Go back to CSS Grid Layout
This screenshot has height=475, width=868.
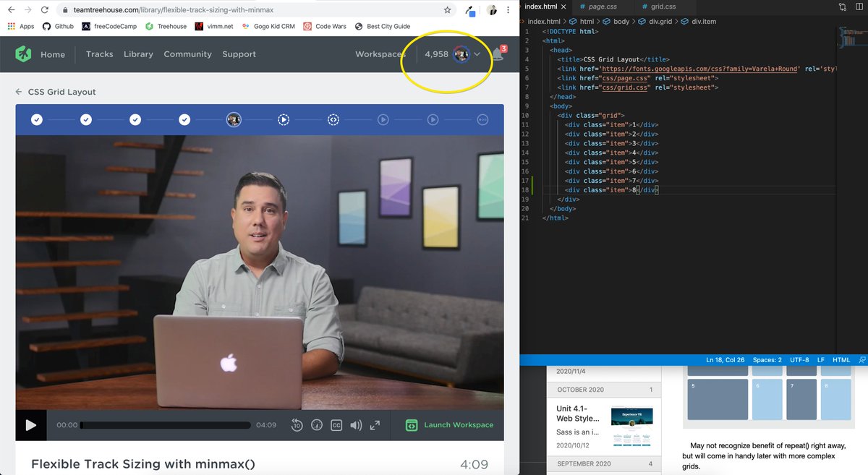[56, 92]
